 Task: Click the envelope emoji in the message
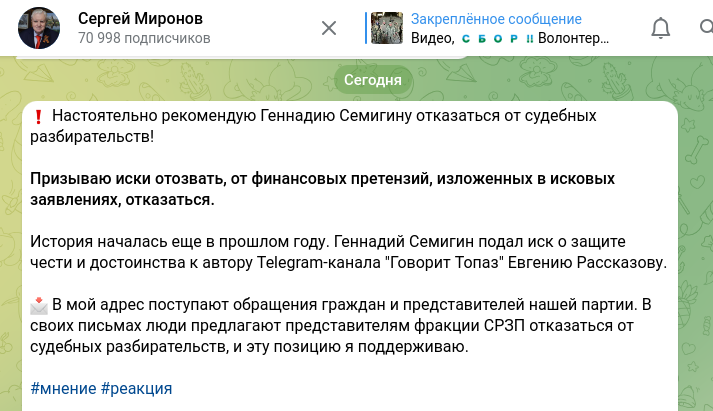[x=39, y=305]
